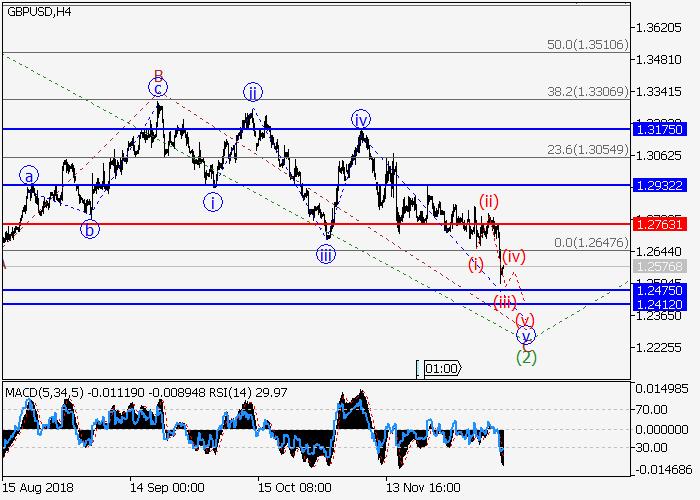Click the 15 Oct 08:00 date label
700x500 pixels.
295,488
